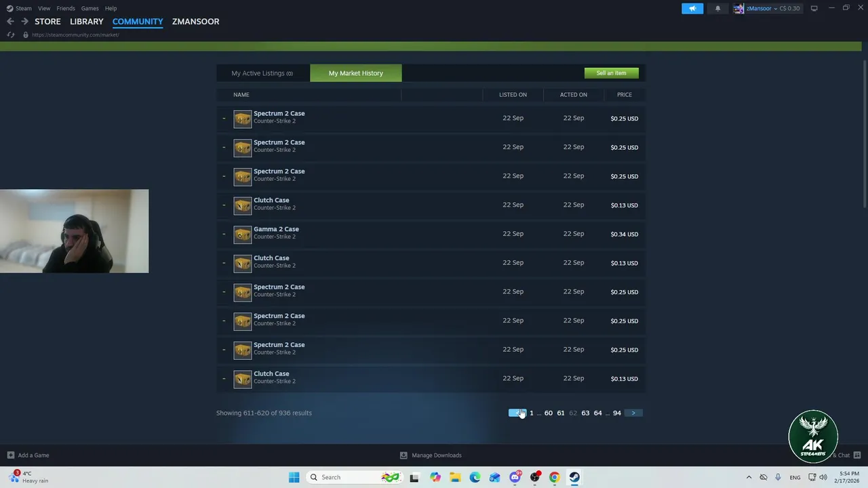Click the padlock icon beside the URL
Viewport: 868px width, 488px height.
point(26,35)
